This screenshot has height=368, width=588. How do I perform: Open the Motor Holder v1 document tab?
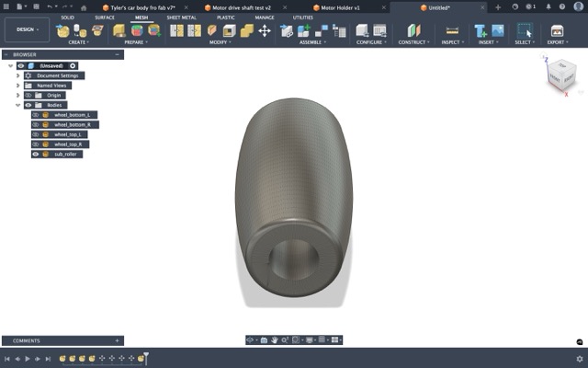[341, 7]
